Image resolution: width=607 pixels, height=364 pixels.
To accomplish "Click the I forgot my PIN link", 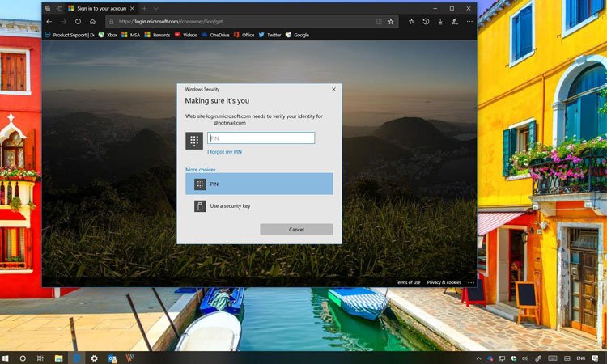I will [x=224, y=152].
